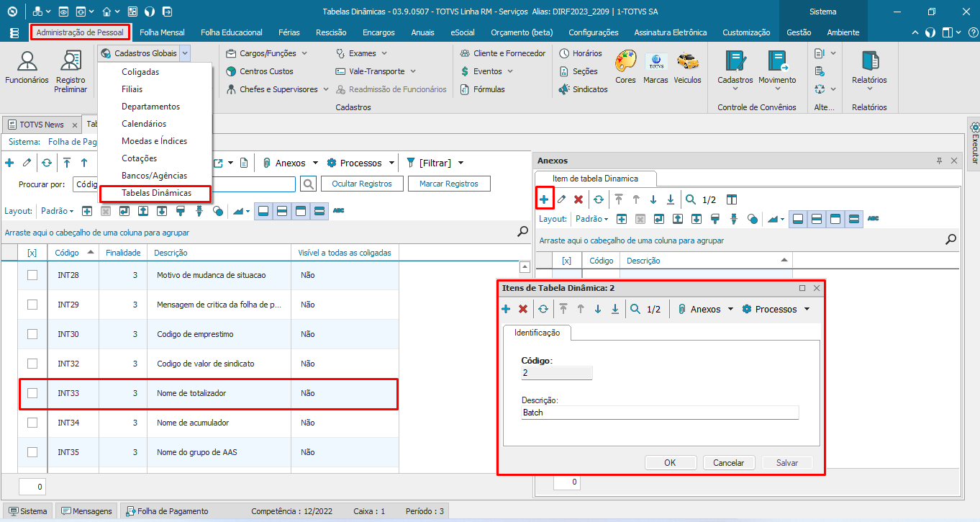Refresh record in Itens de Tabela Dinâmica dialog
The height and width of the screenshot is (522, 980).
(x=543, y=309)
